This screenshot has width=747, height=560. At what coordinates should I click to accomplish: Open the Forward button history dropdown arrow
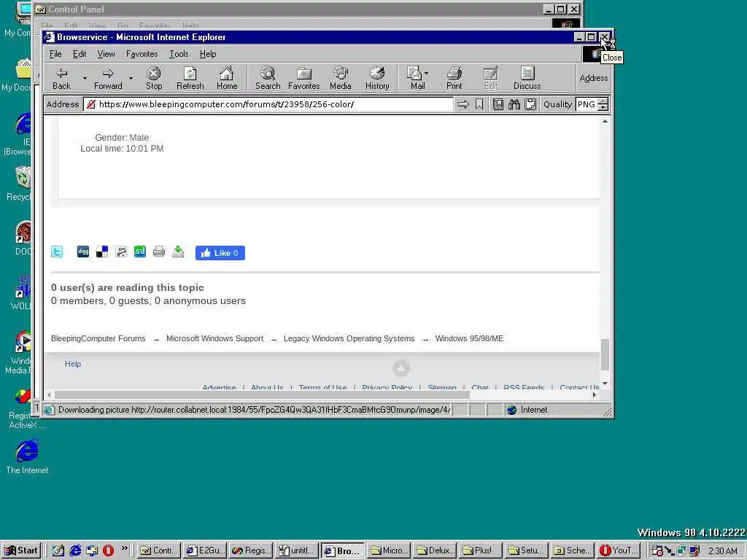tap(131, 78)
